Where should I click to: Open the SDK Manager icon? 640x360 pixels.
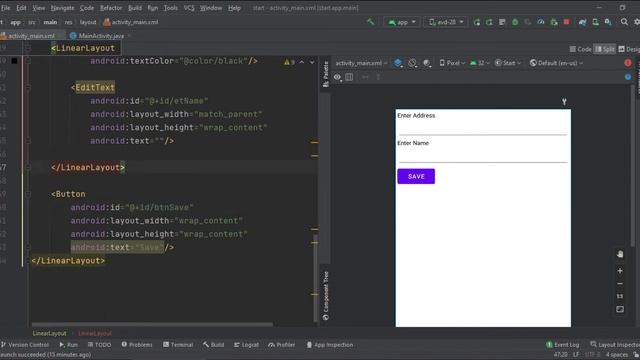(608, 22)
